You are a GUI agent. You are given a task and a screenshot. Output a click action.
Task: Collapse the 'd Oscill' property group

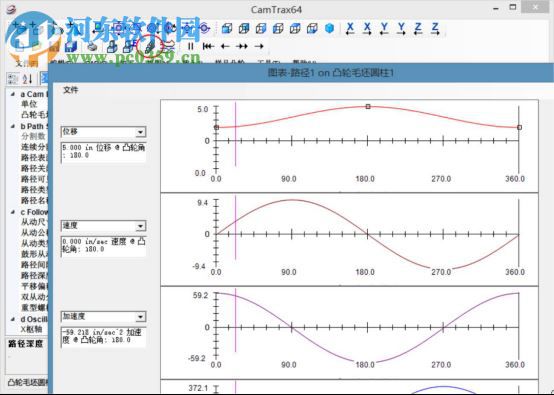pos(13,319)
